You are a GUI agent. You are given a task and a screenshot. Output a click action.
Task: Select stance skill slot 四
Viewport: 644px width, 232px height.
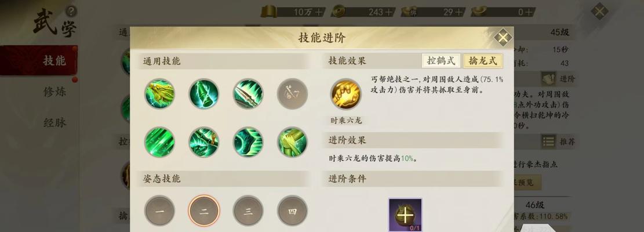click(292, 211)
